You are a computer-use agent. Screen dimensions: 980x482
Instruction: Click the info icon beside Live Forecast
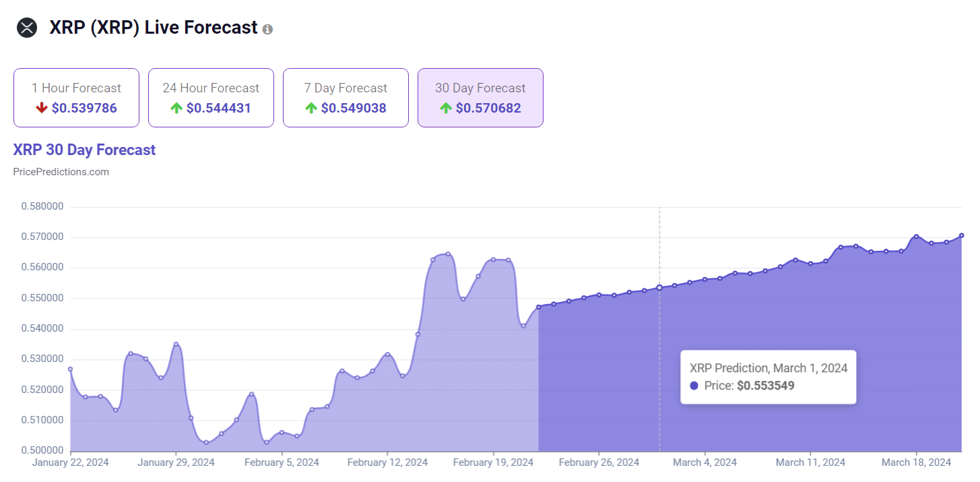[267, 30]
